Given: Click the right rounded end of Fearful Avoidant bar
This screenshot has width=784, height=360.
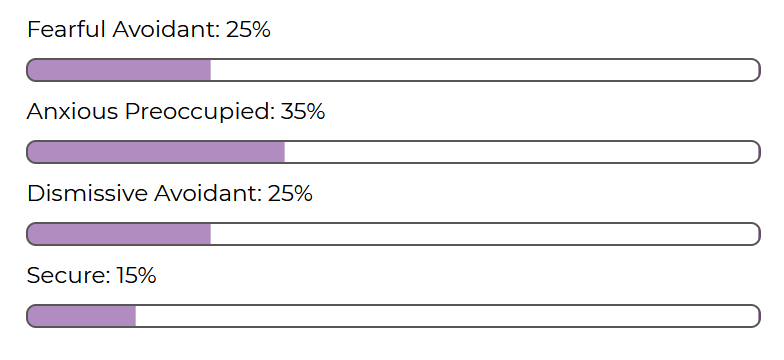Looking at the screenshot, I should tap(754, 70).
